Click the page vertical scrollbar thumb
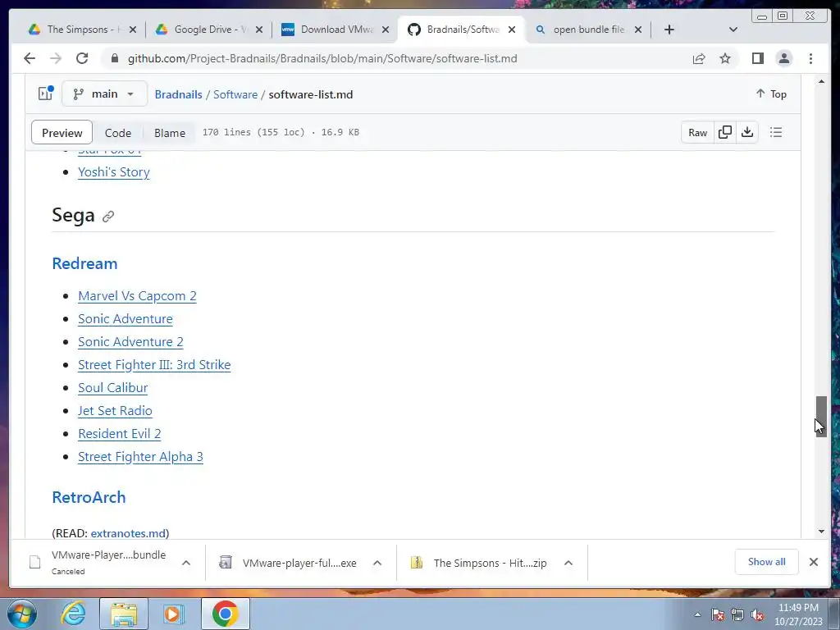Viewport: 840px width, 630px height. tap(821, 416)
